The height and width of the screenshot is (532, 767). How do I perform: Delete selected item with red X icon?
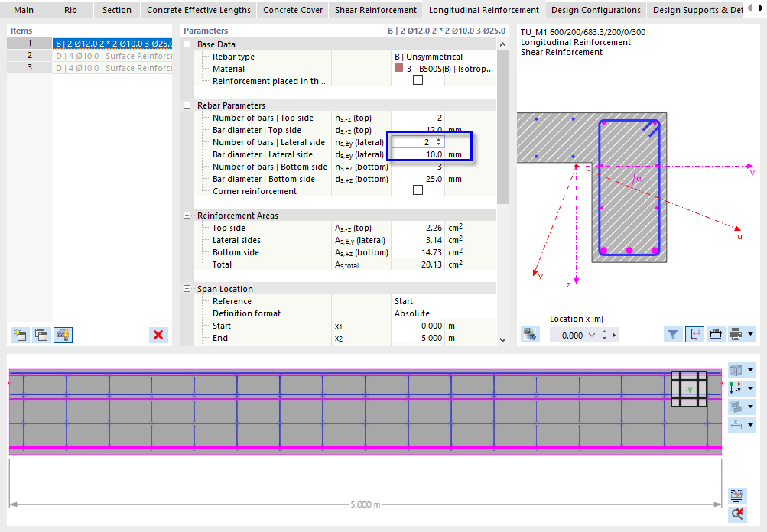pyautogui.click(x=158, y=335)
